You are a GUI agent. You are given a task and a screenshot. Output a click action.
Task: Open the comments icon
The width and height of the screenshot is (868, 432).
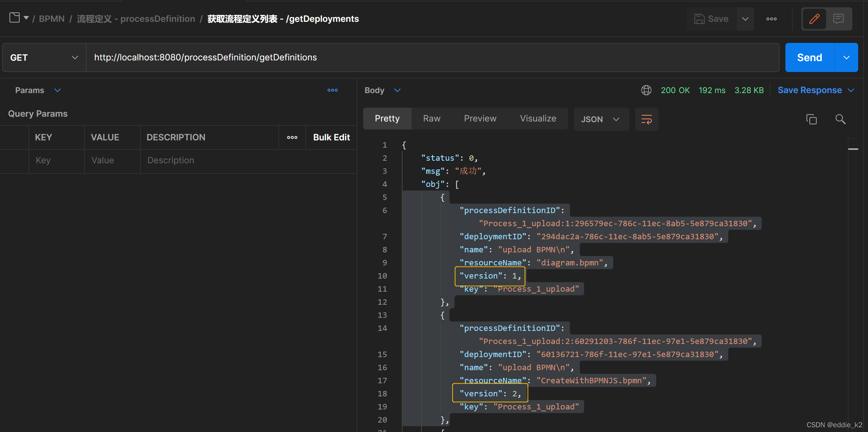tap(839, 19)
